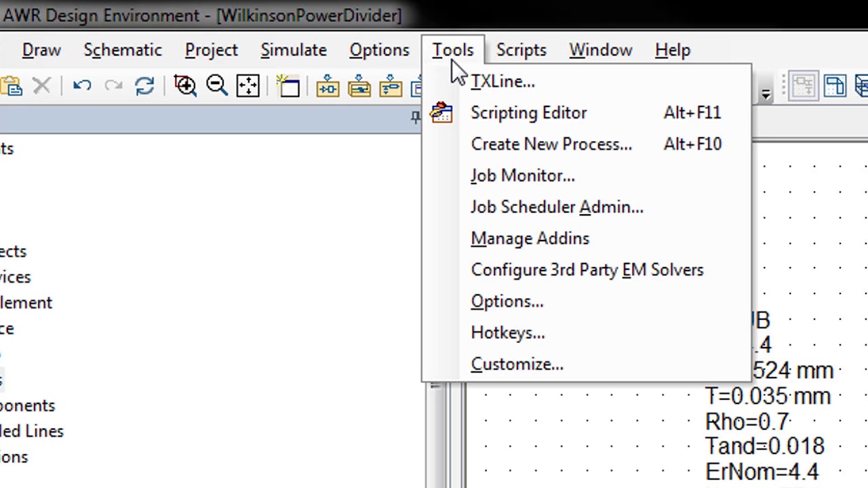Open Job Monitor from the Tools menu
Screen dimensions: 868x488
click(x=587, y=176)
